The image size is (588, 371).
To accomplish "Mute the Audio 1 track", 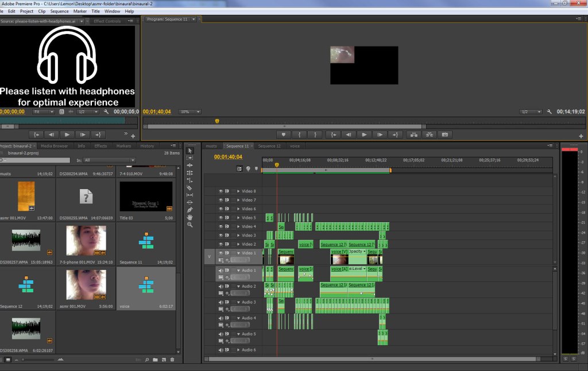I will pyautogui.click(x=220, y=269).
